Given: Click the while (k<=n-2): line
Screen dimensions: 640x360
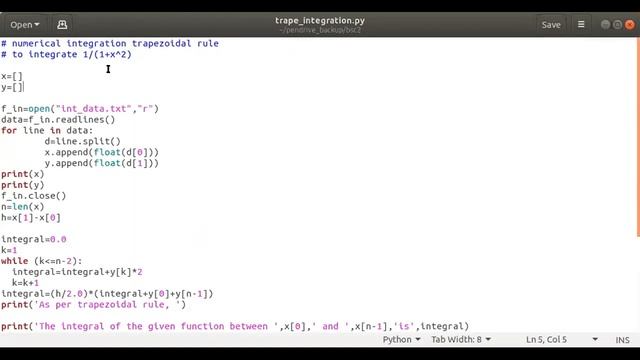Looking at the screenshot, I should point(42,261).
